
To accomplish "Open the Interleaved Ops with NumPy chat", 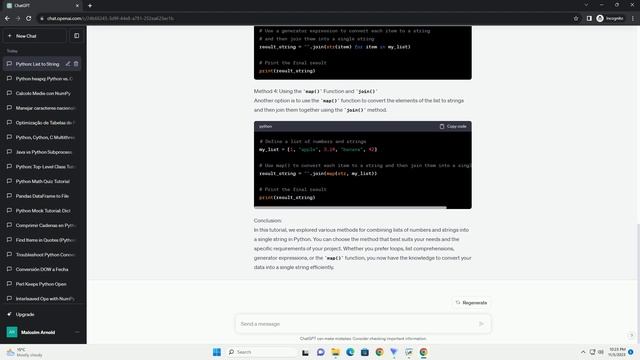I will tap(43, 299).
